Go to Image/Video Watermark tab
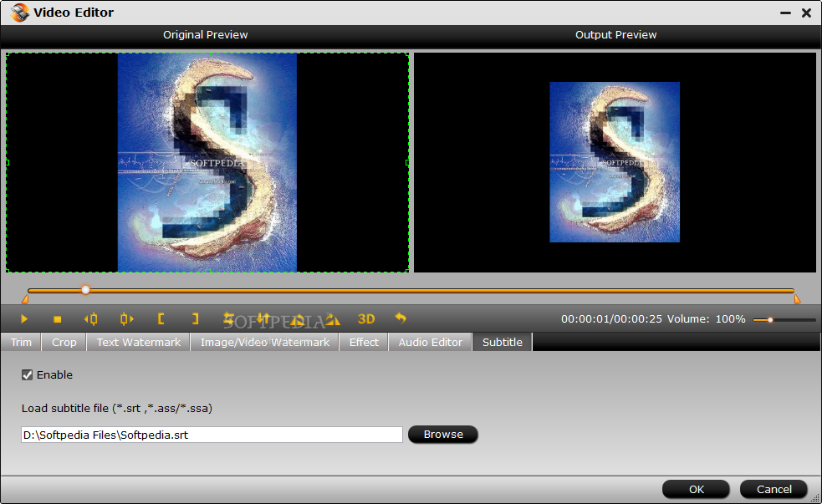 [265, 342]
